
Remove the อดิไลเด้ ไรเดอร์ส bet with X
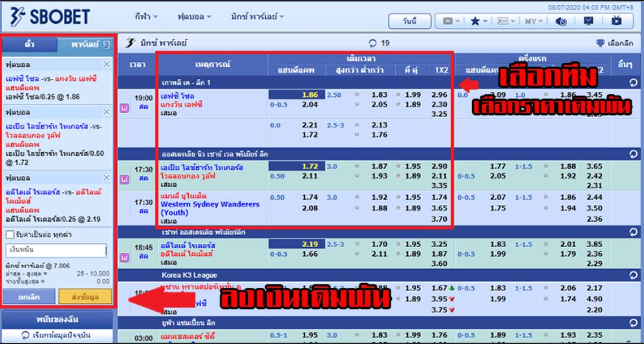click(x=107, y=178)
